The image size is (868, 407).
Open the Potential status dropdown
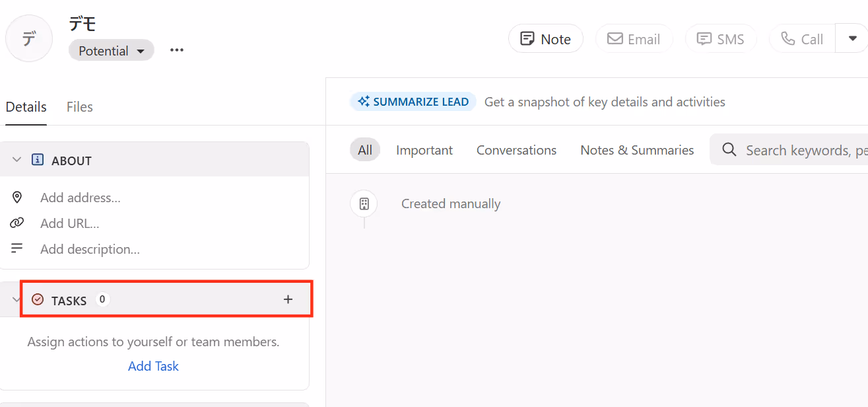(x=111, y=51)
